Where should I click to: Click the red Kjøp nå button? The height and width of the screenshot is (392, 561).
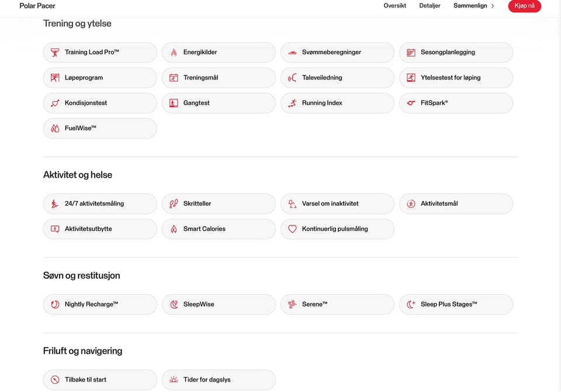(525, 6)
